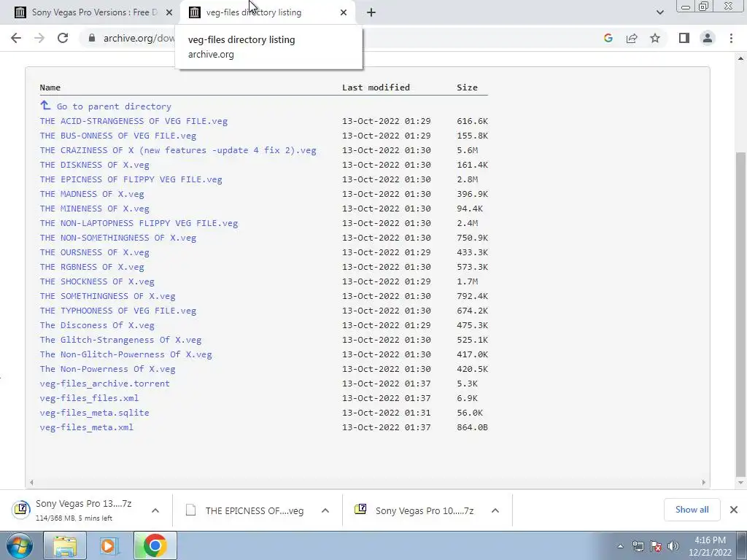This screenshot has height=560, width=747.
Task: Click the vertical page scrollbar thumb
Action: [741, 314]
